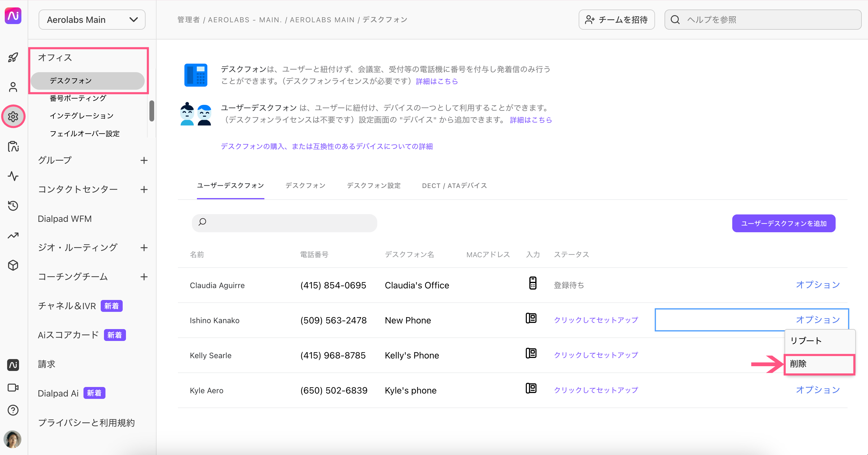
Task: Open the Aerolabs Main office dropdown
Action: click(92, 20)
